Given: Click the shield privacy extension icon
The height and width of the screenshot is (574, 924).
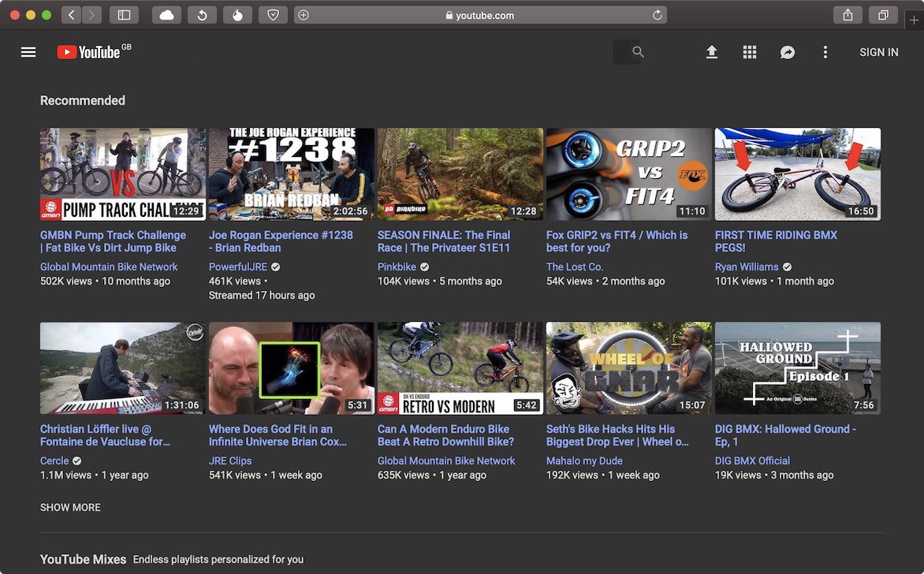Looking at the screenshot, I should click(273, 15).
